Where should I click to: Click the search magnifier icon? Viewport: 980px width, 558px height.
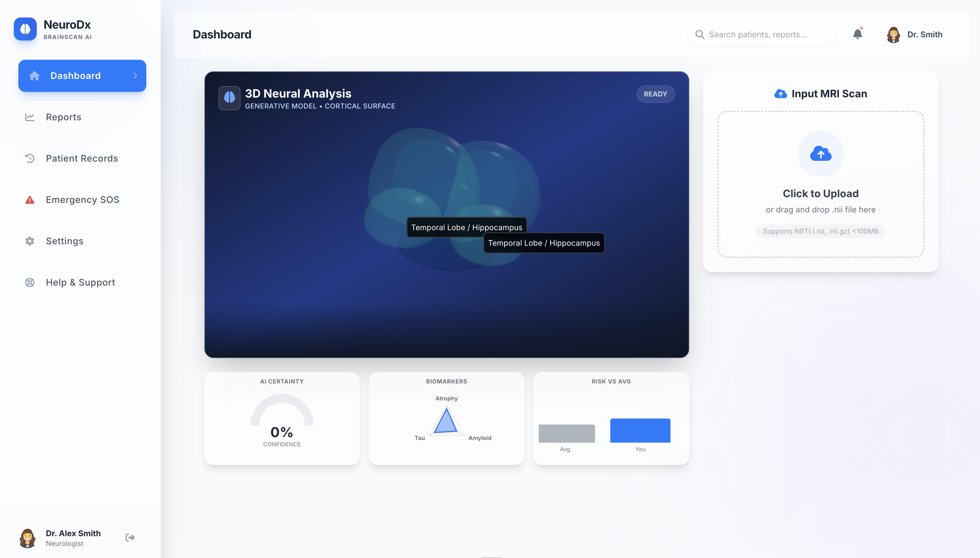(x=700, y=34)
